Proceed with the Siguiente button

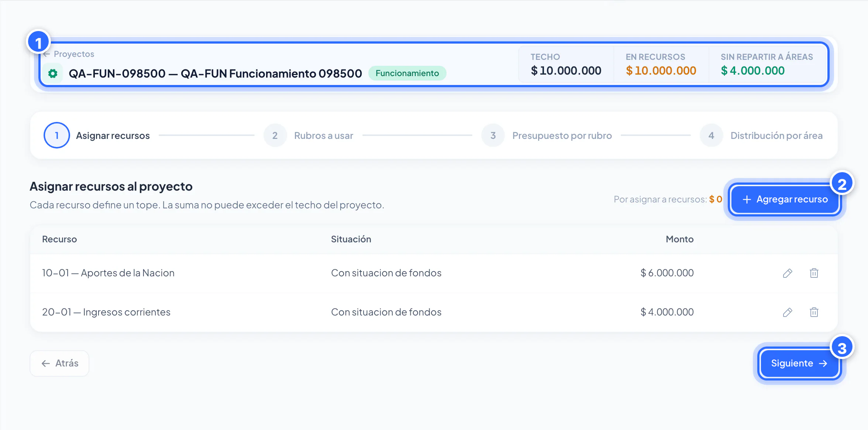click(799, 364)
